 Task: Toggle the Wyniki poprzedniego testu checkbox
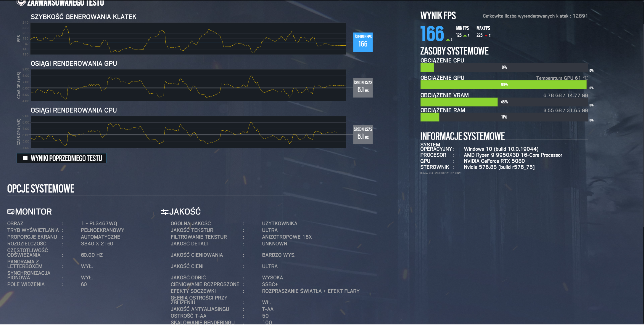pyautogui.click(x=25, y=158)
